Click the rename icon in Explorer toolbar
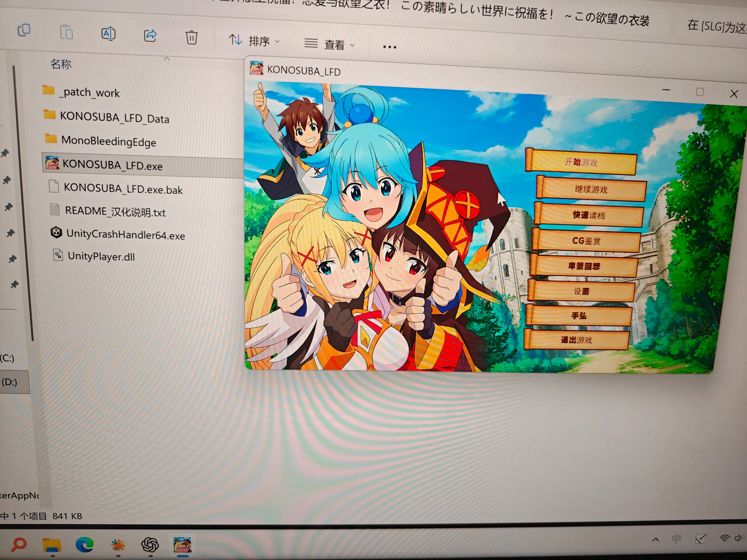747x560 pixels. [x=108, y=34]
